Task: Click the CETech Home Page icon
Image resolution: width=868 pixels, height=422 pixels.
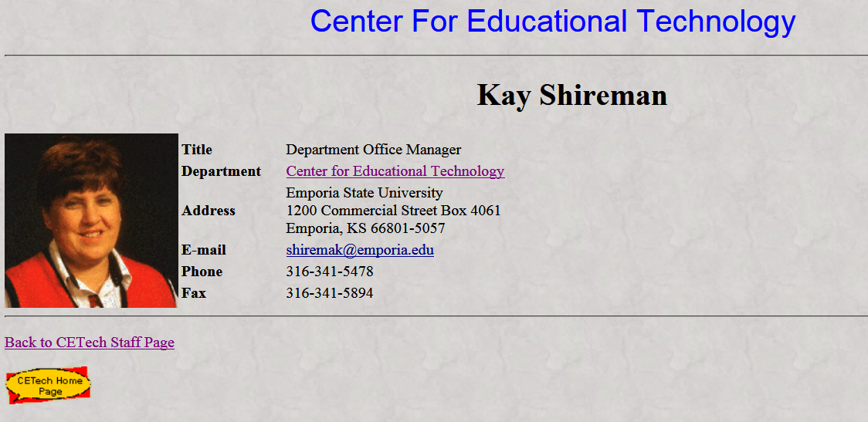Action: (x=48, y=386)
